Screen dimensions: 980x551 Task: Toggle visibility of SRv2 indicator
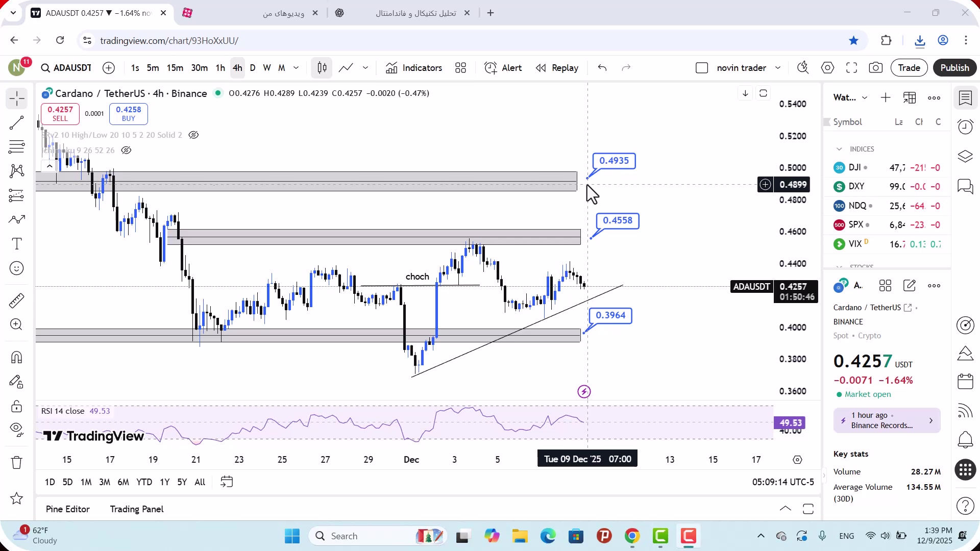(x=193, y=135)
